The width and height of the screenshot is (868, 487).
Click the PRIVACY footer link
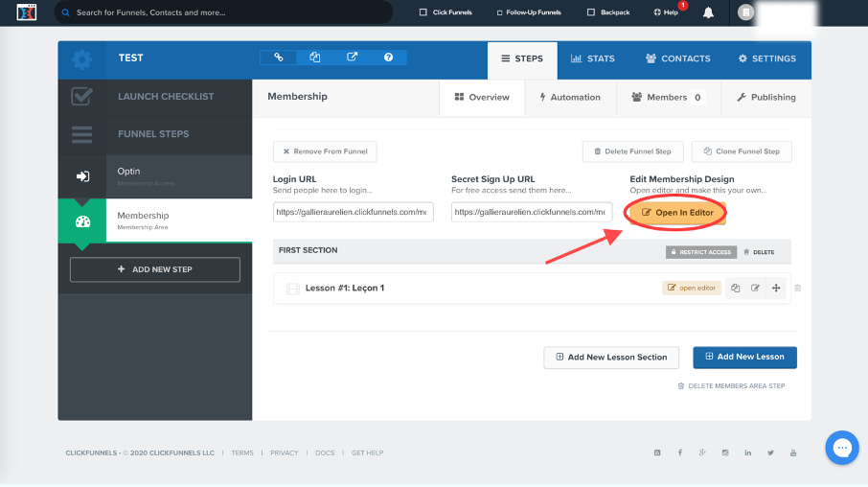coord(284,453)
